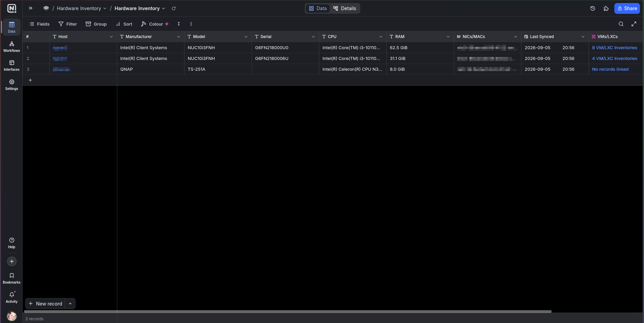Open the NICs/MACs column dropdown
Screen dimensions: 644x323
(516, 37)
